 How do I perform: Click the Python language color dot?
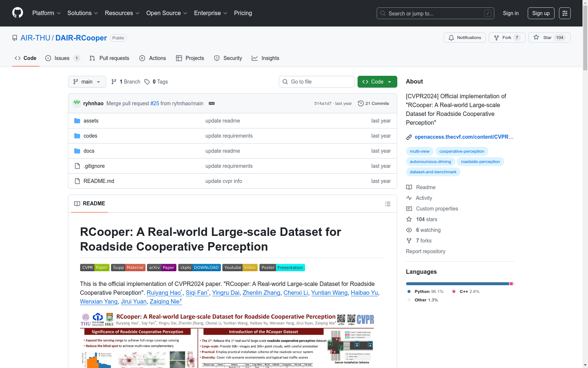(x=409, y=291)
